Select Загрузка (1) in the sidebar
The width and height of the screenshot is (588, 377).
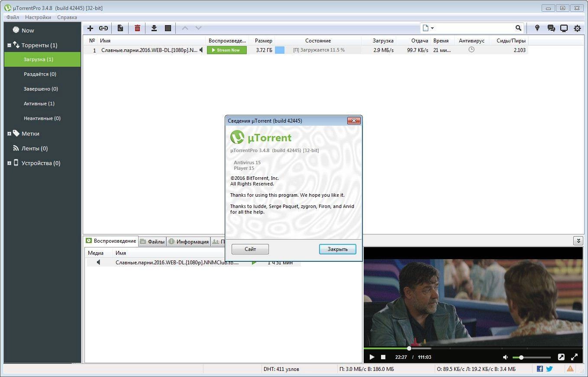(x=42, y=59)
